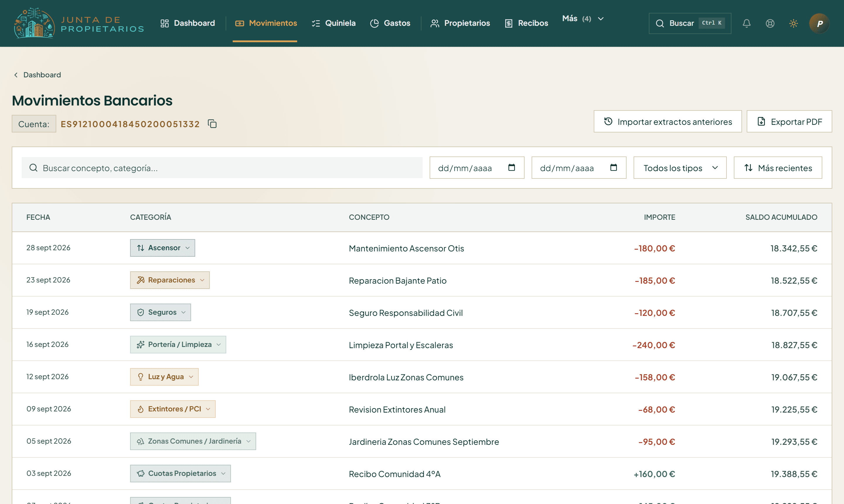Screen dimensions: 844x504
Task: Click the IMPORTE column header
Action: pyautogui.click(x=660, y=217)
